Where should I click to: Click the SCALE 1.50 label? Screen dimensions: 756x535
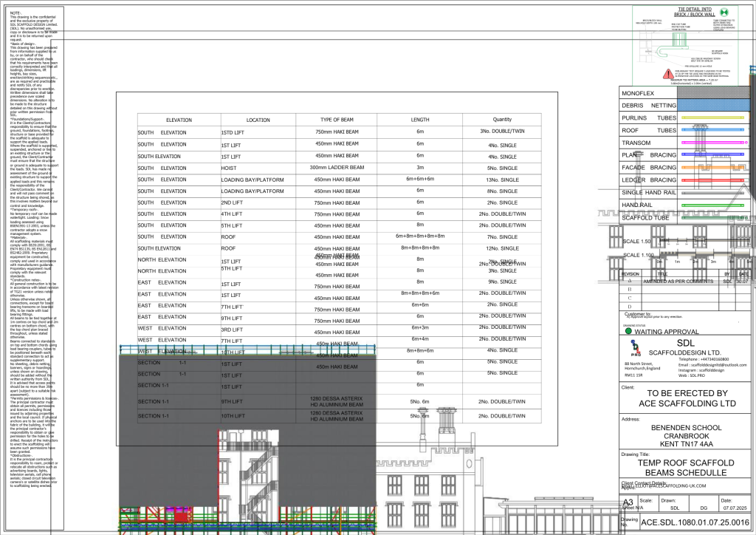coord(636,241)
